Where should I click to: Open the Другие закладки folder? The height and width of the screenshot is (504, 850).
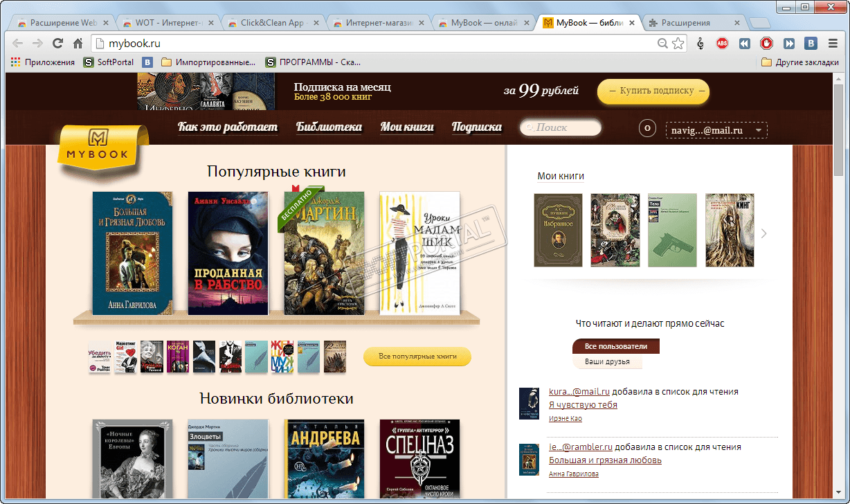pyautogui.click(x=800, y=62)
